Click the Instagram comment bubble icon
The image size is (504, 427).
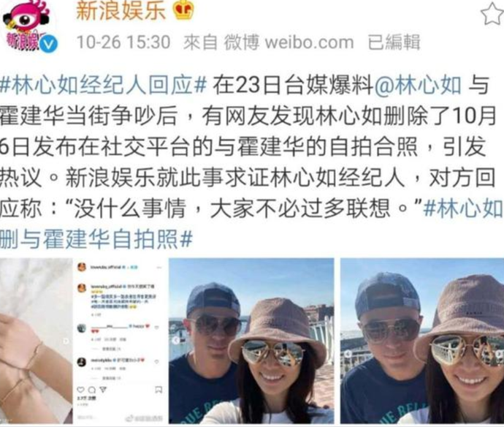[91, 390]
